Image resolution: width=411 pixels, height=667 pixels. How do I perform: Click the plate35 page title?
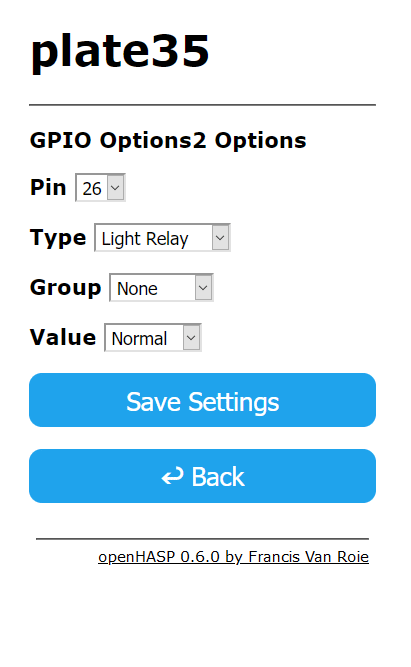(120, 51)
